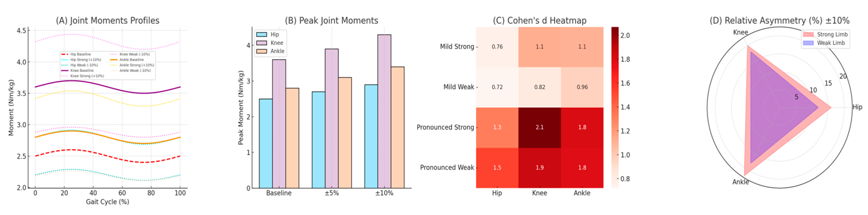Click the ±10% Hip bar in bar chart
The height and width of the screenshot is (215, 868).
(x=371, y=136)
